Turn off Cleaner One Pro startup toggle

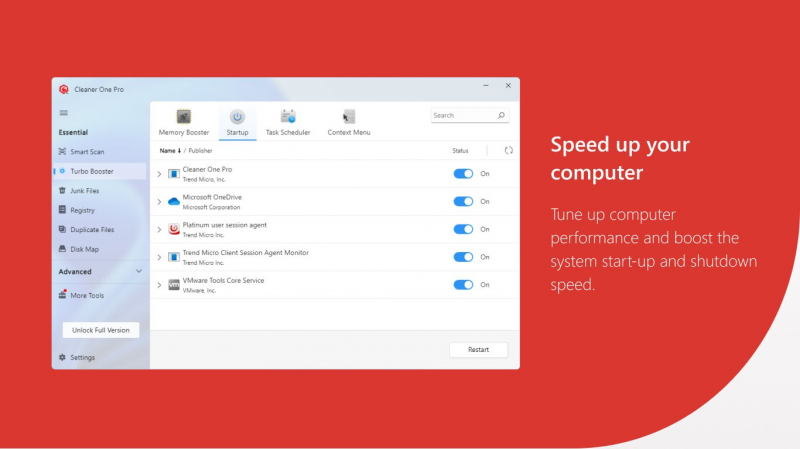tap(463, 173)
